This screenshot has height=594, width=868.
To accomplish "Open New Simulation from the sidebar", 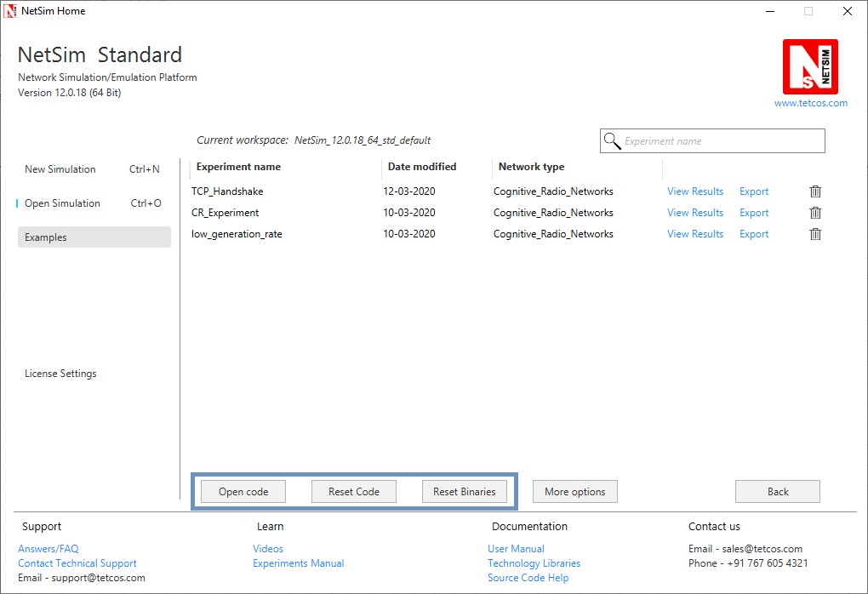I will coord(60,169).
